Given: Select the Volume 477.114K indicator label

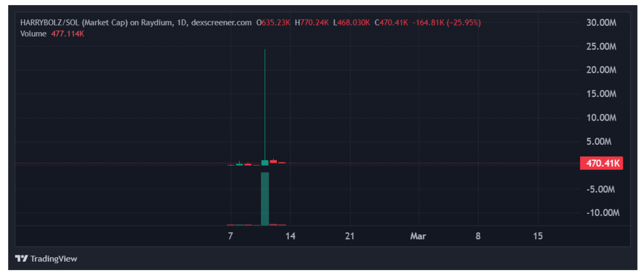Looking at the screenshot, I should pos(52,34).
